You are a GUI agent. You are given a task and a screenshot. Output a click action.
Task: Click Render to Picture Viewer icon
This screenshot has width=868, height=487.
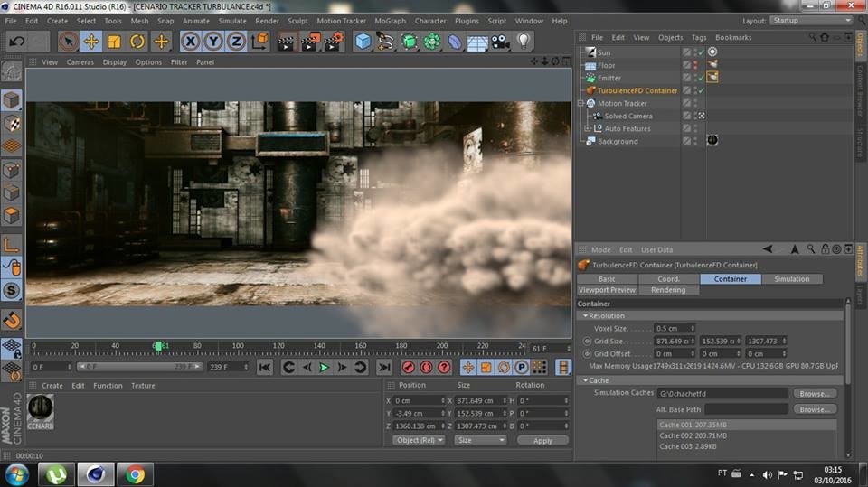[310, 42]
